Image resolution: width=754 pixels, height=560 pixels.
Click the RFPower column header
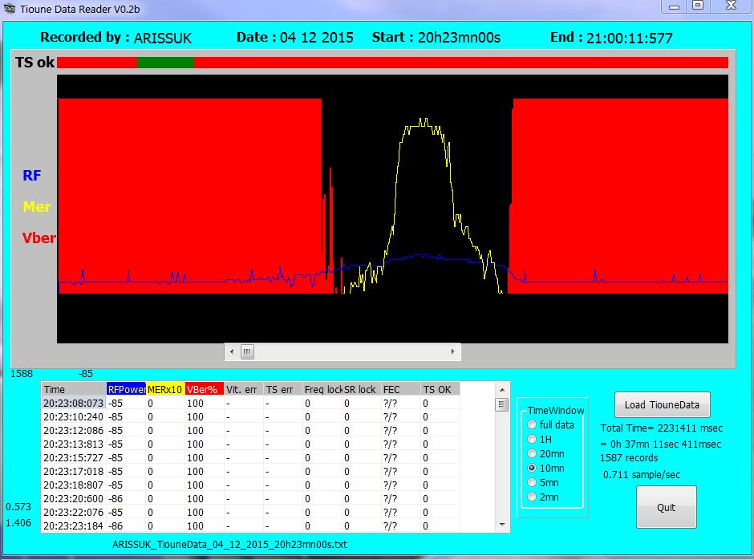point(126,389)
